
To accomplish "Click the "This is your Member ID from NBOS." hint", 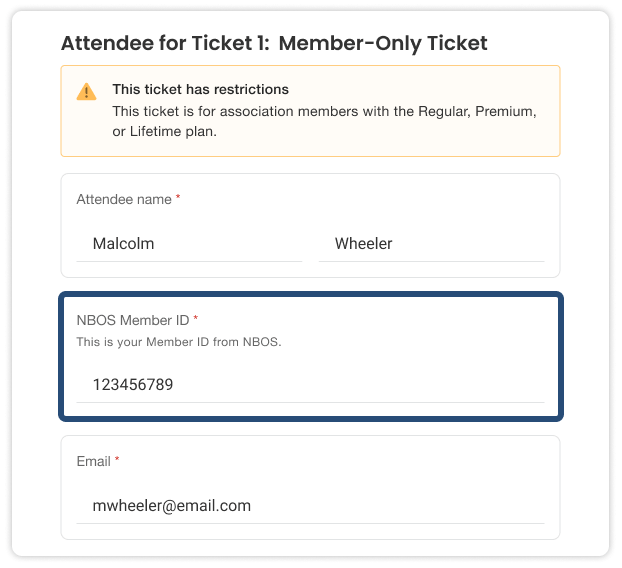I will tap(179, 342).
